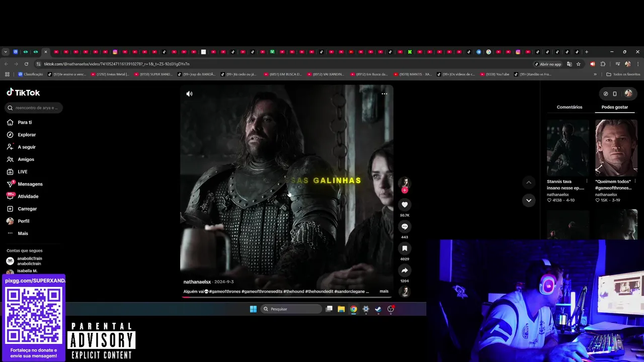Bookmark page with star icon
Viewport: 644px width, 362px height.
coord(579,64)
